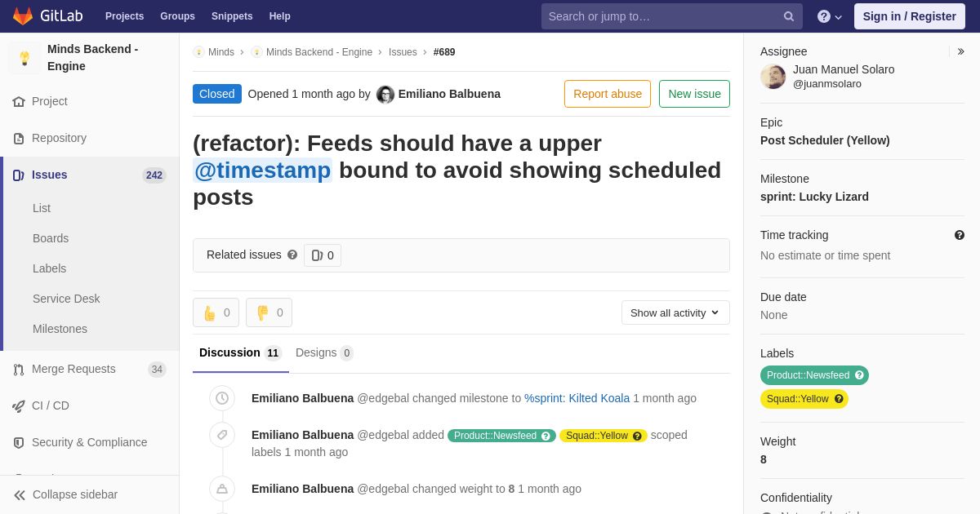Click the Squad::Yellow label in right sidebar
This screenshot has width=980, height=514.
point(804,399)
